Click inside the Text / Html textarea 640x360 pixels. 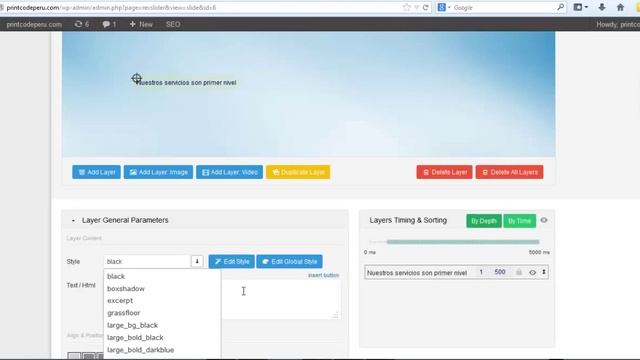281,299
